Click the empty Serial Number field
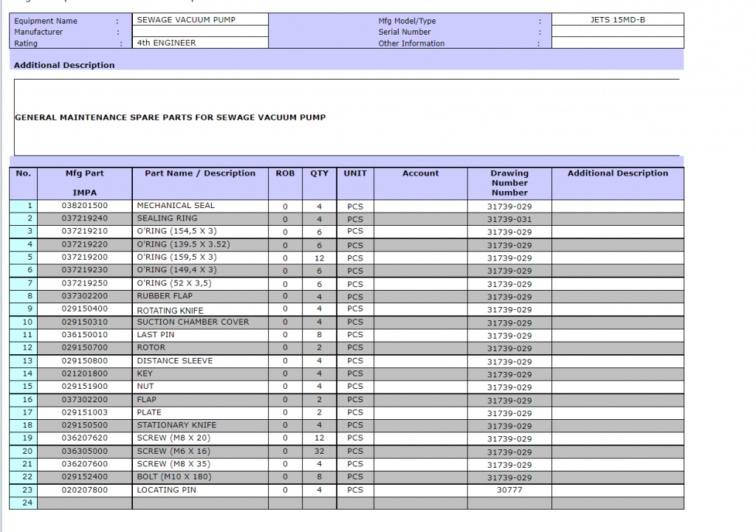756x532 pixels. click(x=617, y=32)
